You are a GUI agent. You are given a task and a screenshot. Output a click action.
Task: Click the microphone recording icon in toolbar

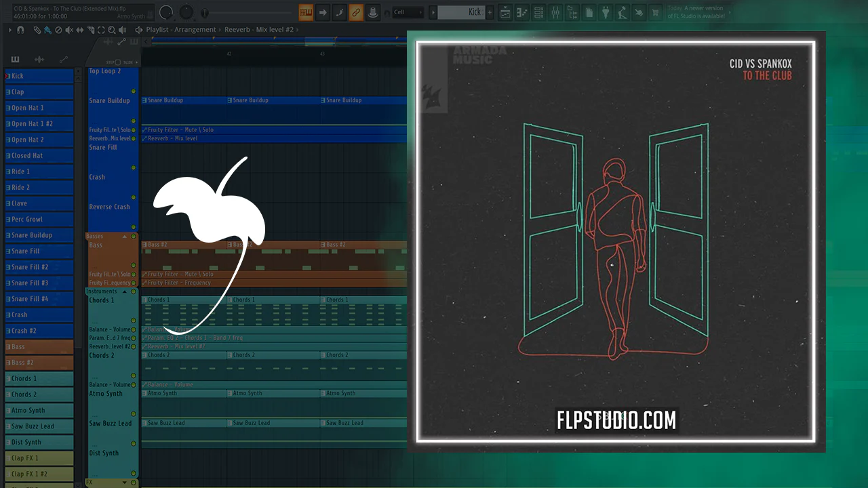tap(622, 12)
